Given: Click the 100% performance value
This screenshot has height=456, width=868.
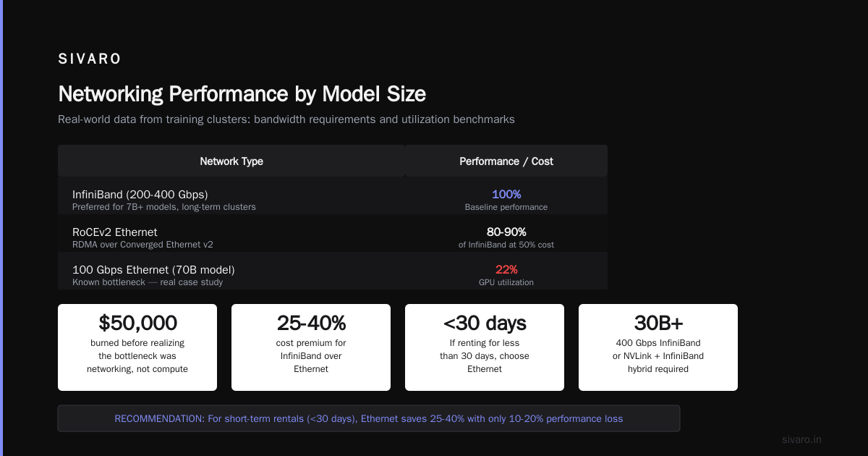Looking at the screenshot, I should click(x=506, y=195).
